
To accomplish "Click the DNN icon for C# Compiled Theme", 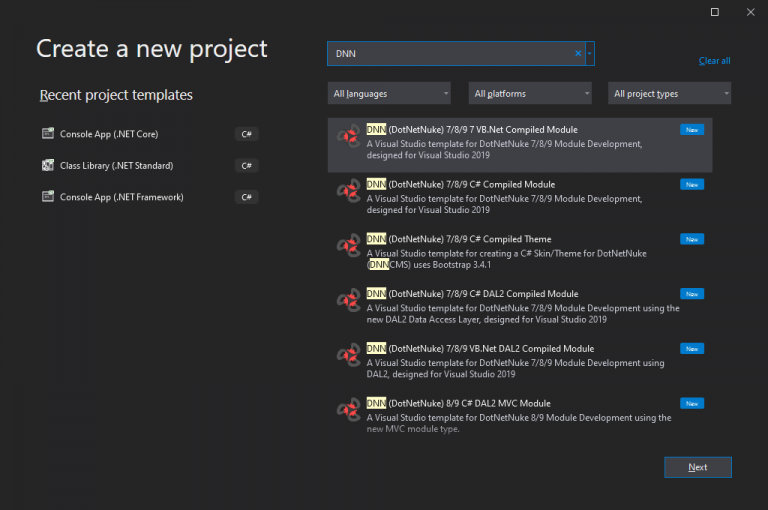I will (x=349, y=246).
